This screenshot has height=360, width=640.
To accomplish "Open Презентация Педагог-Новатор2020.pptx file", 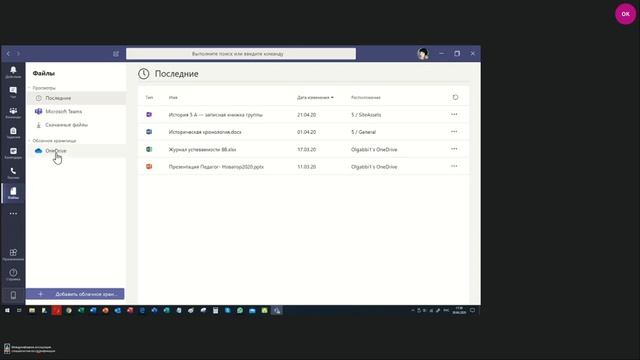I will click(216, 167).
